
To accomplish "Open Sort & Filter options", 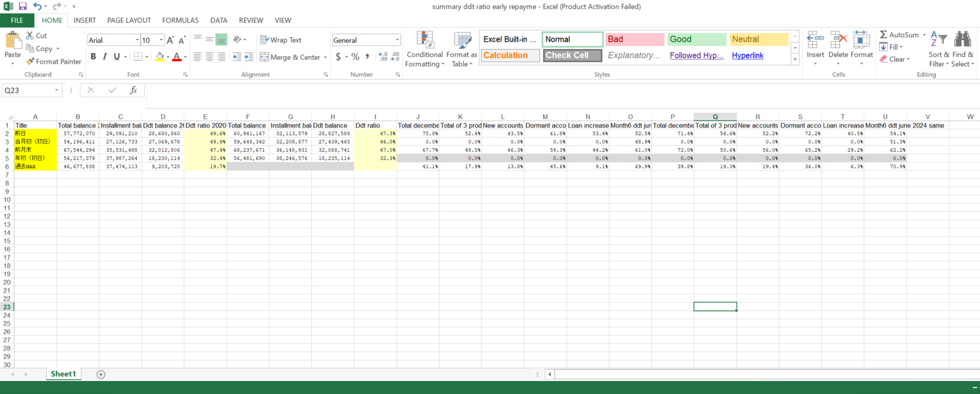I will point(937,49).
